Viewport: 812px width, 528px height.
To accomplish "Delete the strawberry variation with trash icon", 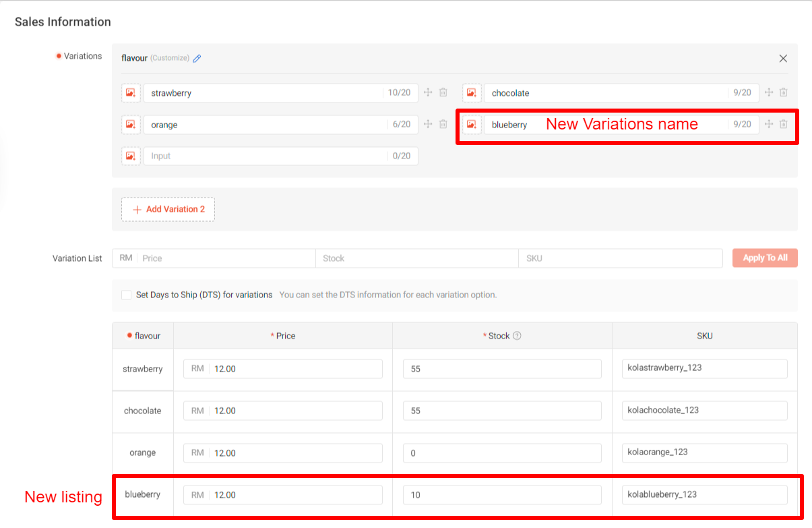I will click(443, 92).
